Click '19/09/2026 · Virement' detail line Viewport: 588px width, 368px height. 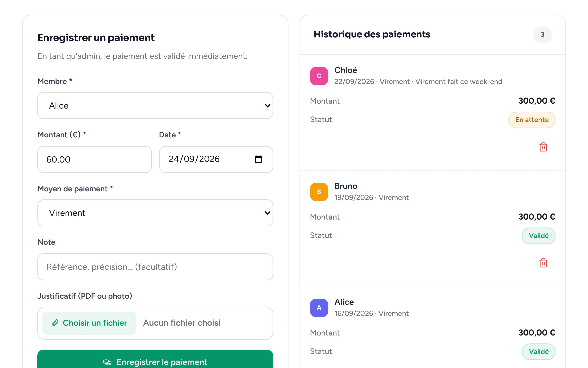[371, 197]
